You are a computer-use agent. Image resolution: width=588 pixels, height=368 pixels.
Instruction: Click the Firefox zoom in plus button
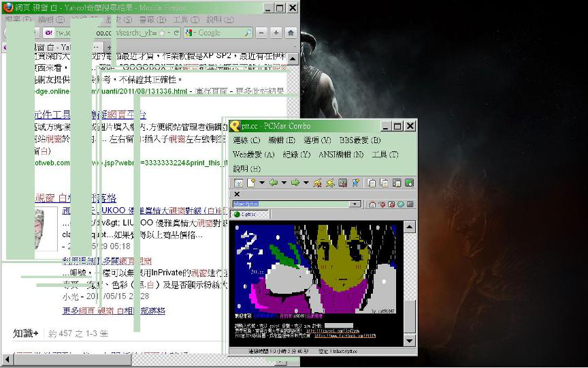click(276, 33)
